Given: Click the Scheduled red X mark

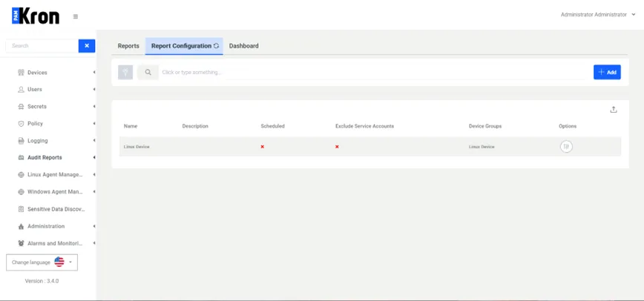Looking at the screenshot, I should [263, 147].
